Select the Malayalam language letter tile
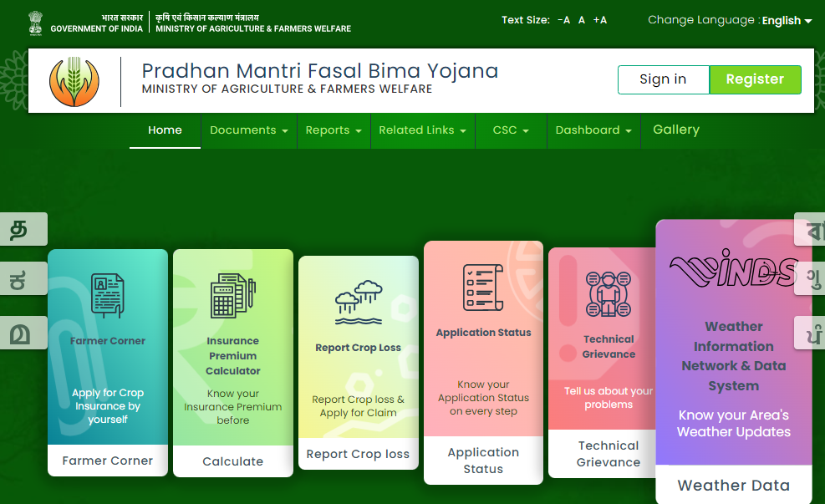Screen dimensions: 825x504 (x=23, y=333)
